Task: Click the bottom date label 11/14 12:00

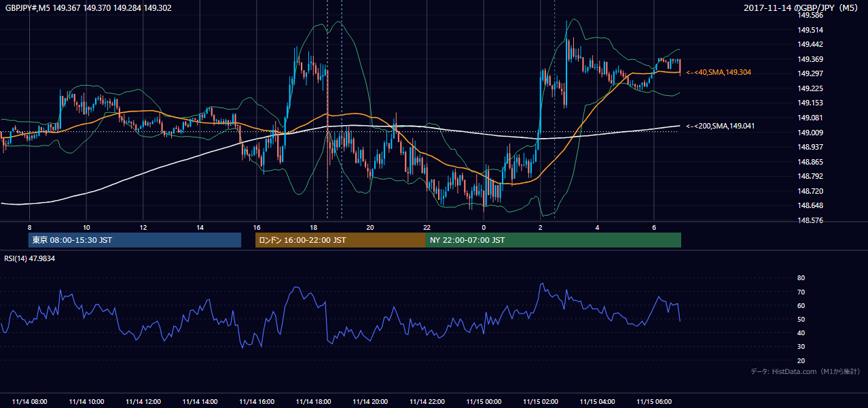Action: 143,402
